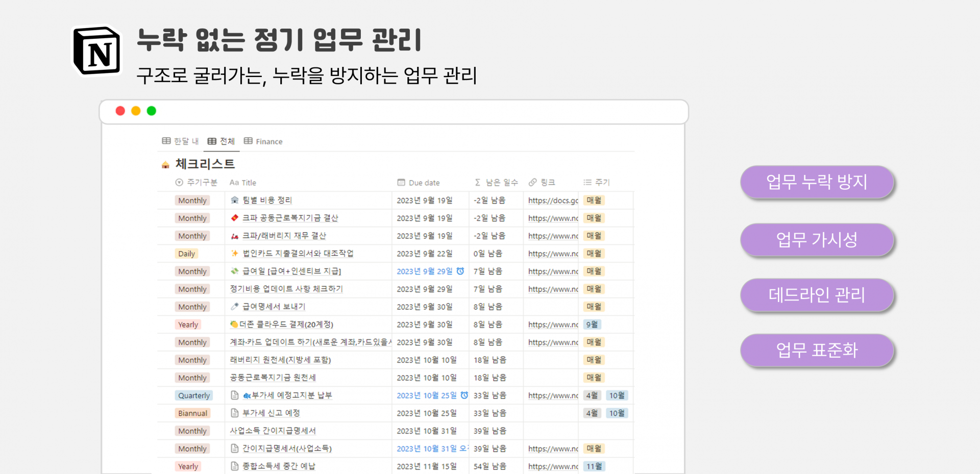Open the link in 종합소득세 중간 예납 row
The image size is (980, 474).
[553, 466]
